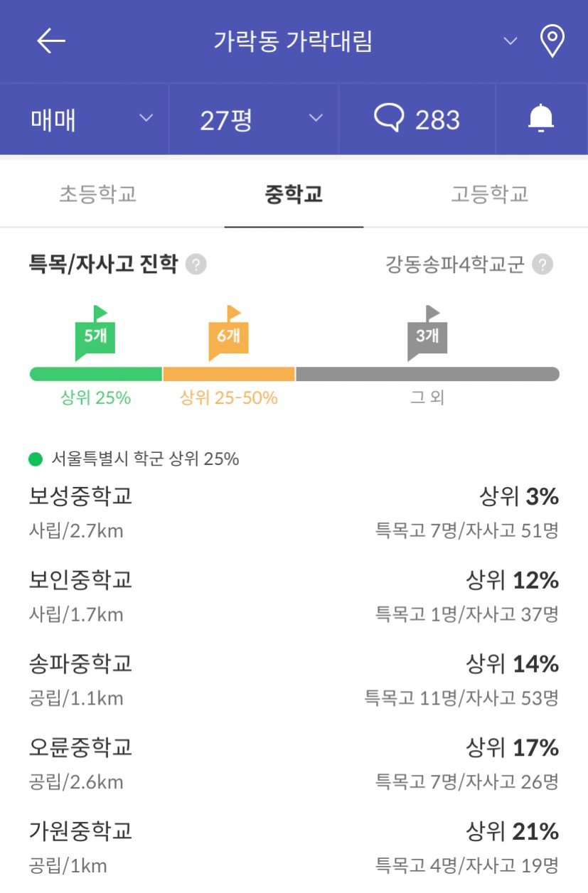
Task: Click help icon next to 강동송파4학교군
Action: [x=543, y=265]
